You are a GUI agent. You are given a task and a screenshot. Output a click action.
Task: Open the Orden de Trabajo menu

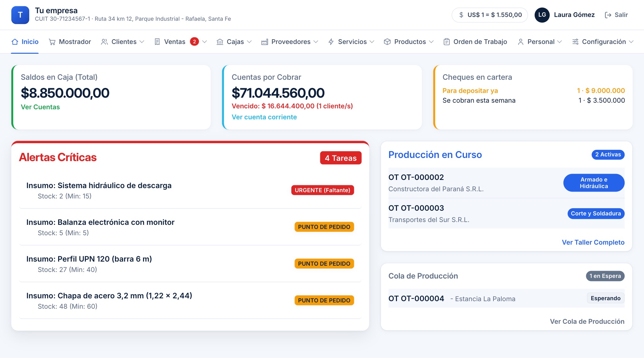(x=475, y=42)
